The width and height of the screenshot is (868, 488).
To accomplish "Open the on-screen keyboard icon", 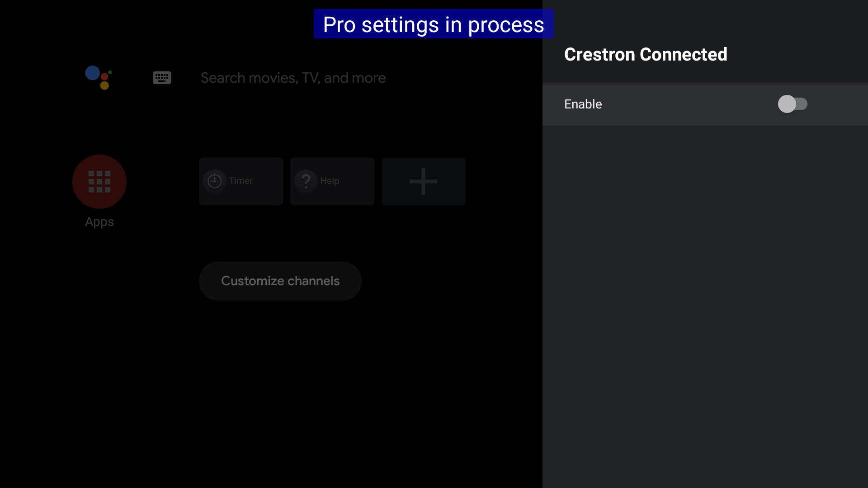I will tap(161, 78).
